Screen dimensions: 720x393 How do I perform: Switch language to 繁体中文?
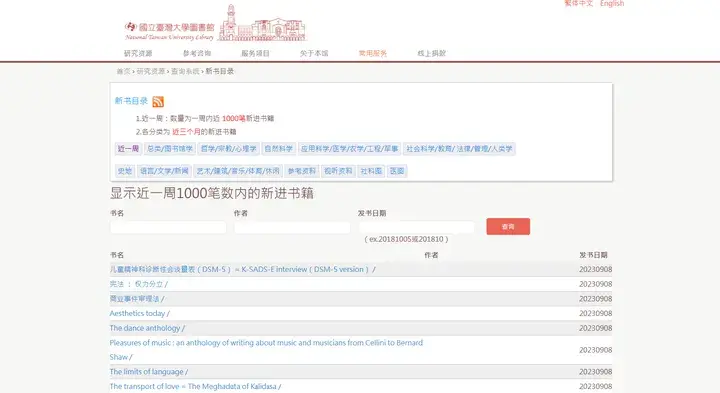point(579,3)
